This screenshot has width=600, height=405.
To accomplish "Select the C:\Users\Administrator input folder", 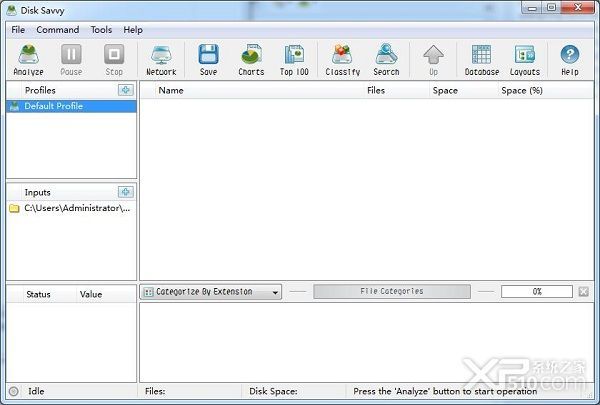I will 71,208.
